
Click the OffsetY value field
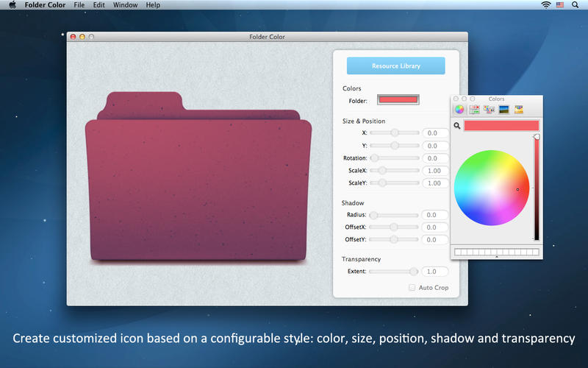[435, 240]
